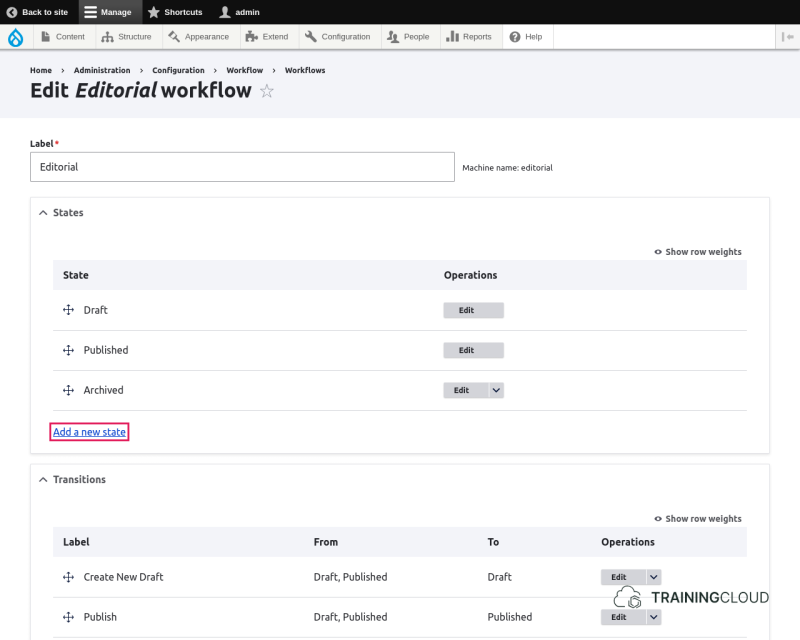800x640 pixels.
Task: Open the Appearance admin menu
Action: (198, 37)
